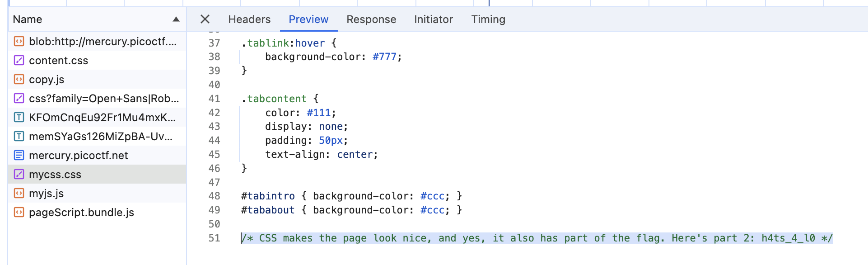This screenshot has height=265, width=868.
Task: Click the pageScript.bundle.js script icon
Action: 19,213
